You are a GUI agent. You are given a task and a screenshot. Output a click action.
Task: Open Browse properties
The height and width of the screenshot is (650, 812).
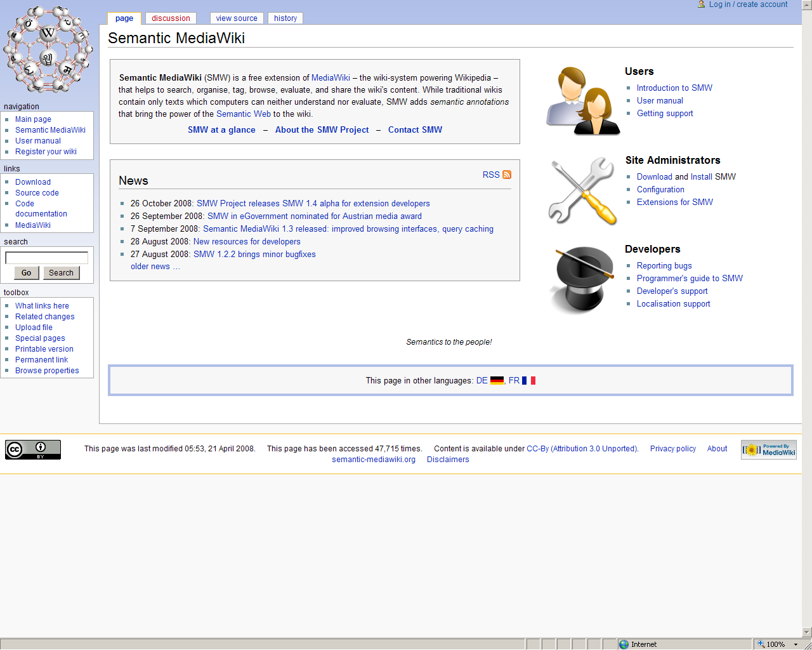pyautogui.click(x=47, y=371)
